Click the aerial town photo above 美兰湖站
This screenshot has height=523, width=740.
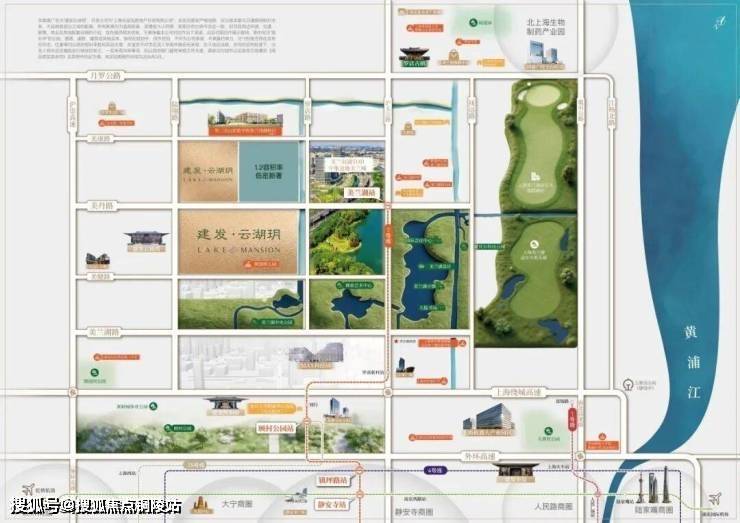(x=347, y=171)
